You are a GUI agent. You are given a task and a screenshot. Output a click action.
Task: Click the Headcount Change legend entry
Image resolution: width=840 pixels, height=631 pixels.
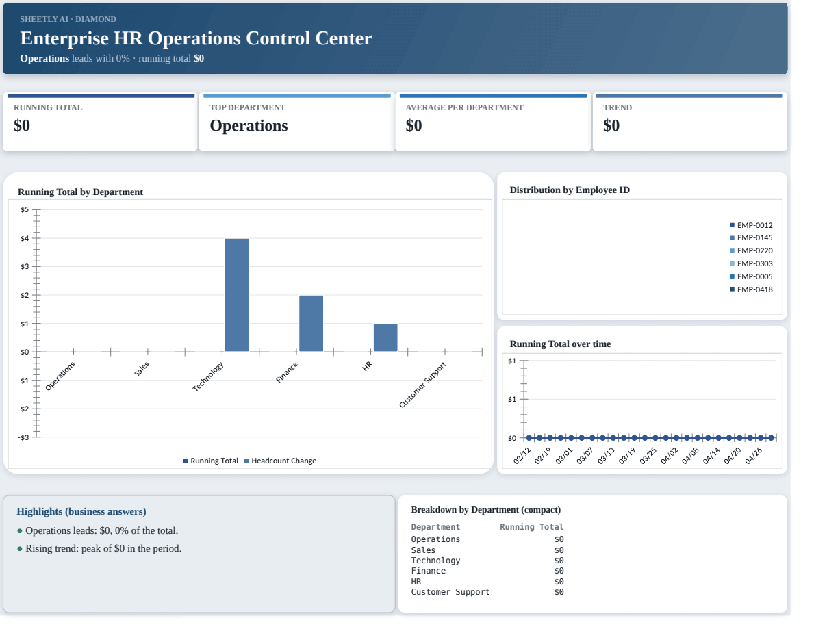coord(280,461)
